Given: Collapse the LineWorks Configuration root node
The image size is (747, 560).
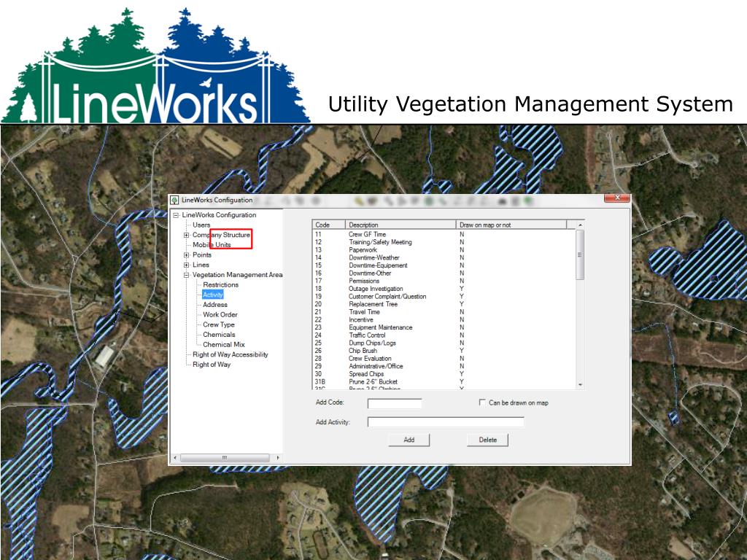Looking at the screenshot, I should point(176,215).
